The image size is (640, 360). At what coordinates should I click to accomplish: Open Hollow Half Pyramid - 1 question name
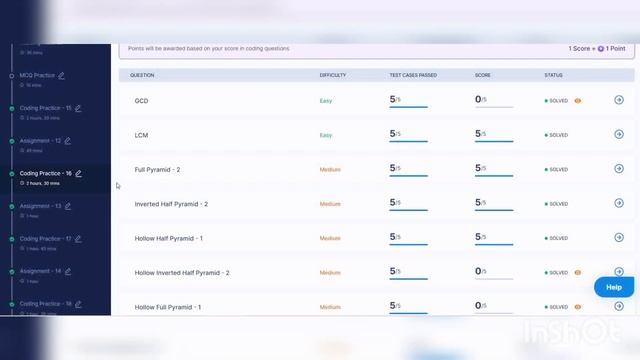pyautogui.click(x=169, y=238)
